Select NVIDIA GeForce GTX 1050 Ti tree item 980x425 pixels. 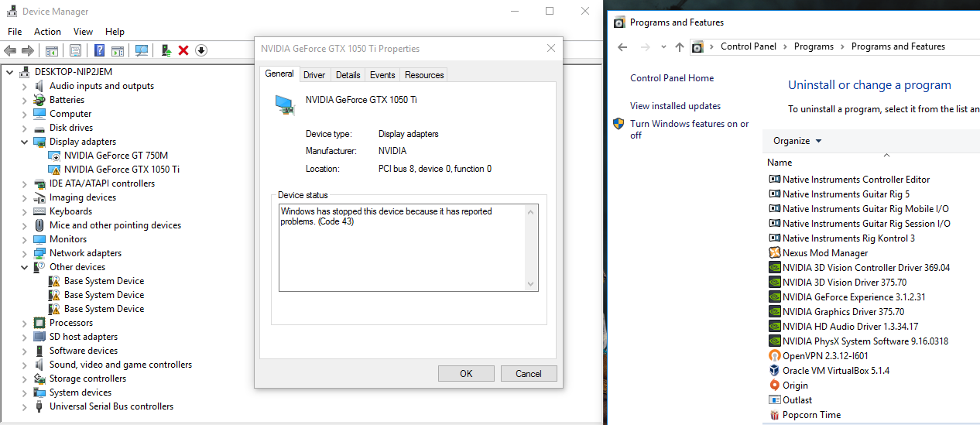(x=122, y=170)
